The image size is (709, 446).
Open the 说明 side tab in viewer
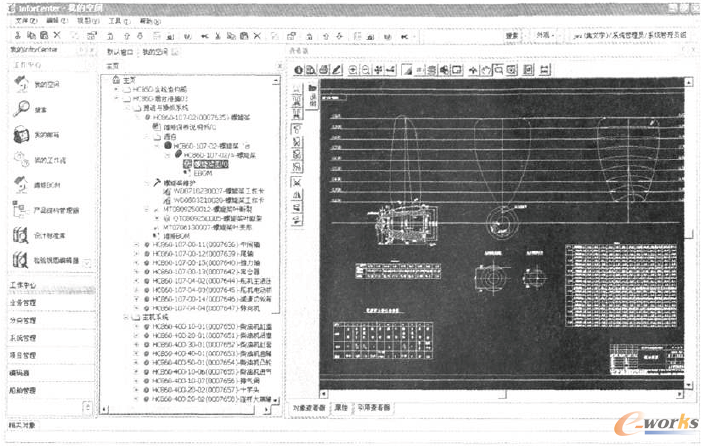coord(312,95)
